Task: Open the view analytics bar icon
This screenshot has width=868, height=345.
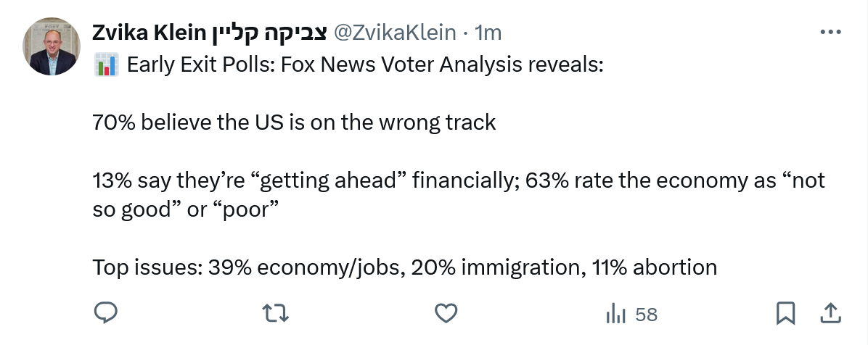Action: pyautogui.click(x=615, y=314)
